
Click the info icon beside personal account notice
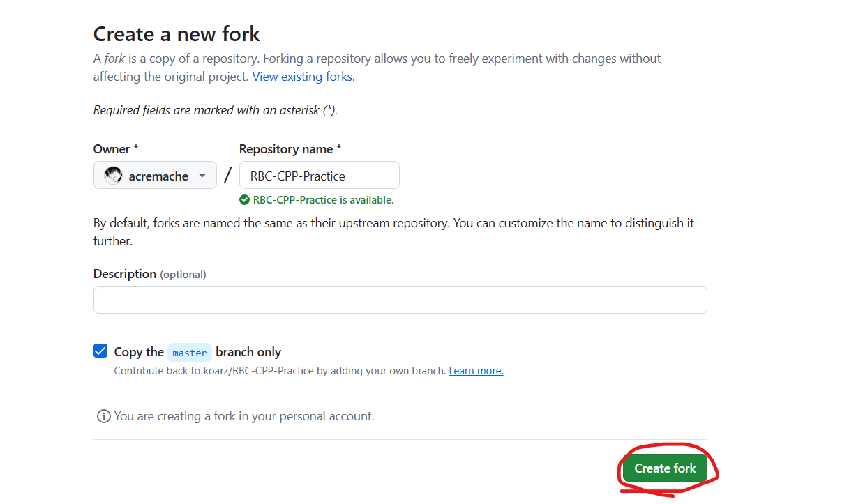(103, 416)
